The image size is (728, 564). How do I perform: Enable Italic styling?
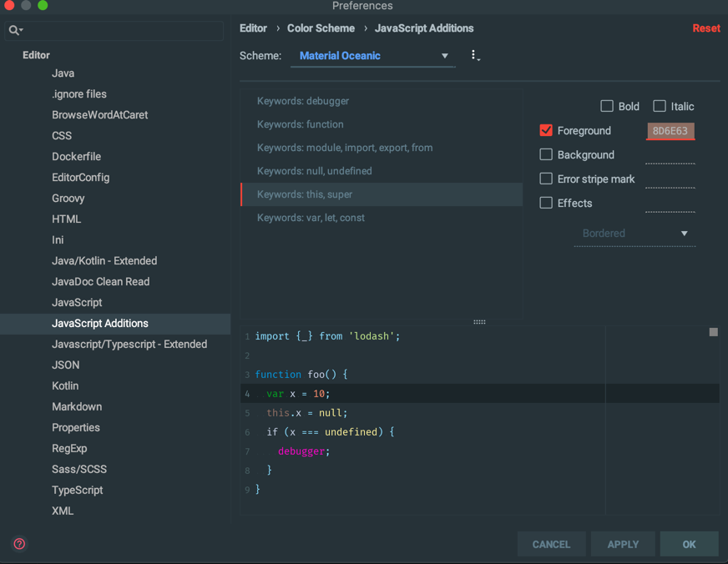point(659,106)
